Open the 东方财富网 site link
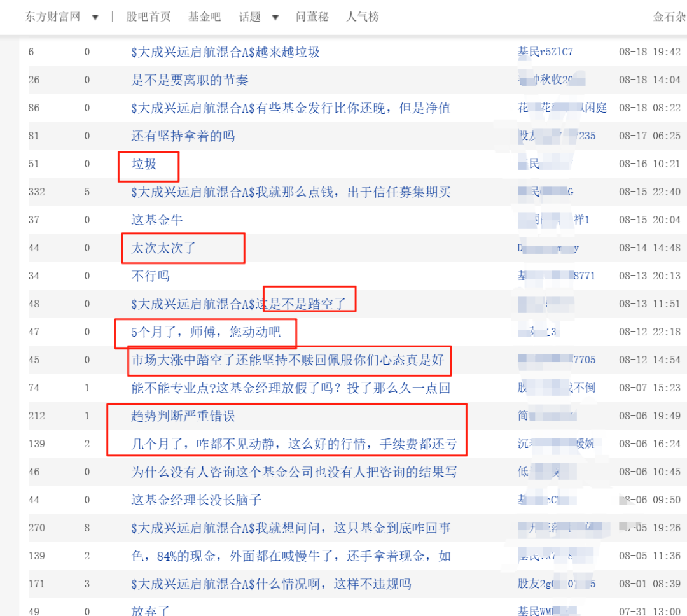Viewport: 687px width, 616px height. coord(53,17)
